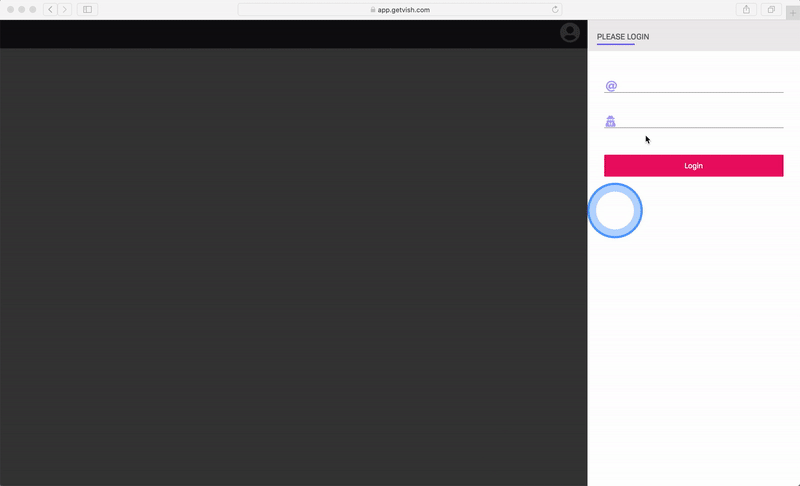Close the Safari window
Screen dimensions: 800x486
[9, 9]
